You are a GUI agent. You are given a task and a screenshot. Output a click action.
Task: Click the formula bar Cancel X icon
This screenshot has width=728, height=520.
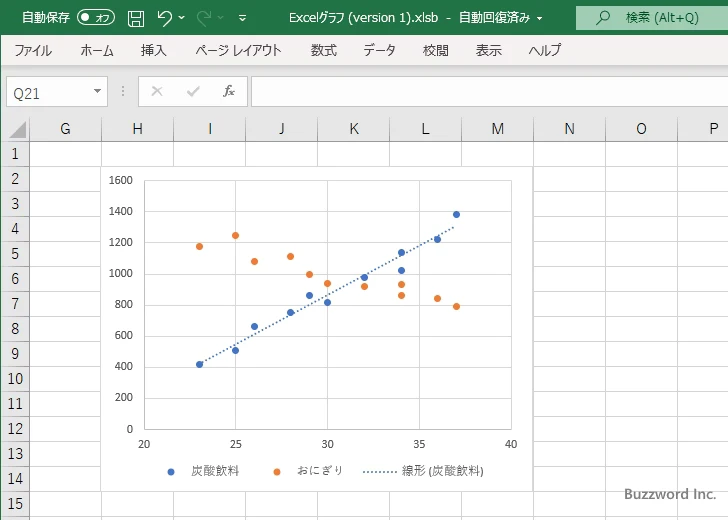point(157,91)
